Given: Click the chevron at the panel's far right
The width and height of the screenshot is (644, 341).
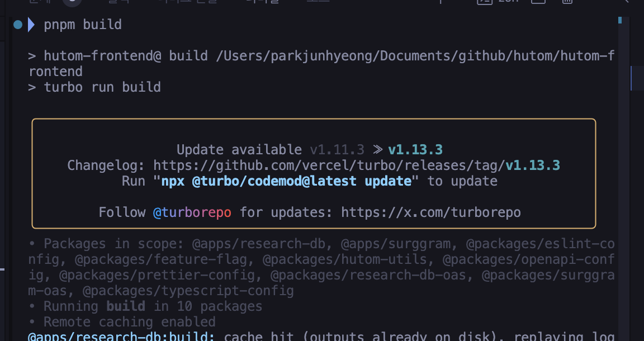Looking at the screenshot, I should click(626, 2).
